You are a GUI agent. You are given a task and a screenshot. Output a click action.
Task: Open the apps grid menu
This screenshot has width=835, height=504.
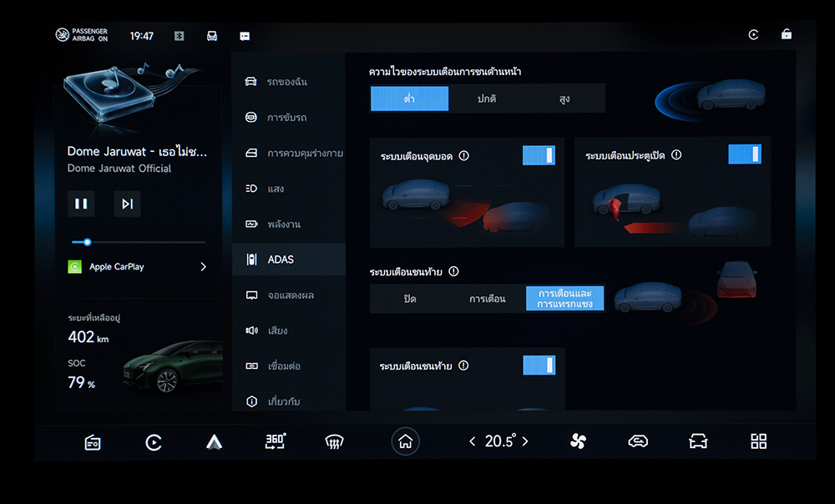(758, 441)
